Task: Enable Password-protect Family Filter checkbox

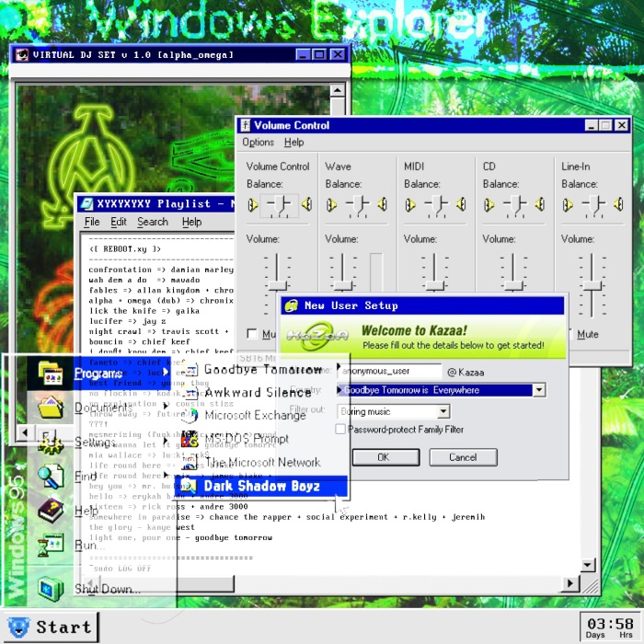Action: [x=340, y=430]
